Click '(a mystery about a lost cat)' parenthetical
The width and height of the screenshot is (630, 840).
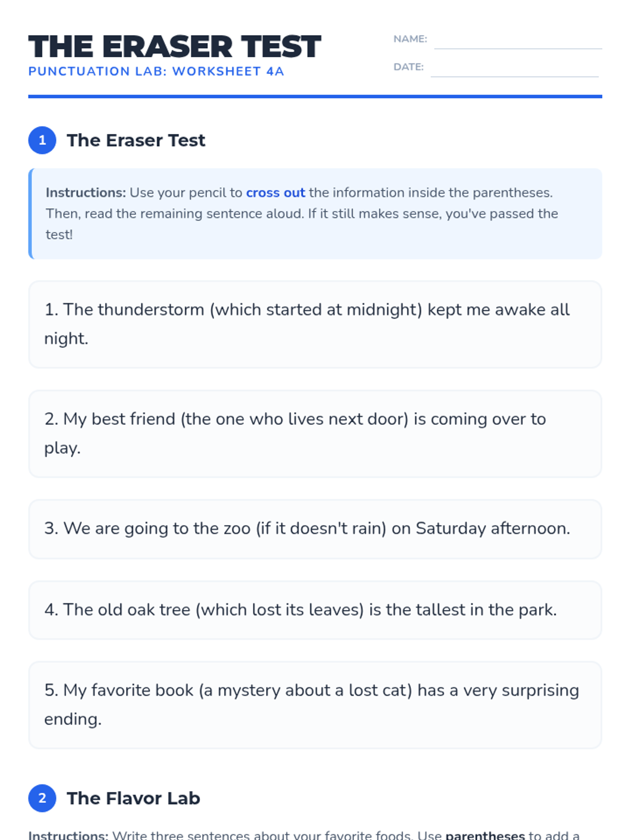tap(306, 690)
